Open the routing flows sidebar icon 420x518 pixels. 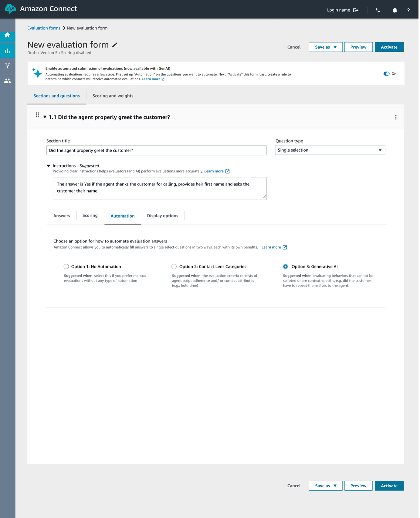coord(8,65)
